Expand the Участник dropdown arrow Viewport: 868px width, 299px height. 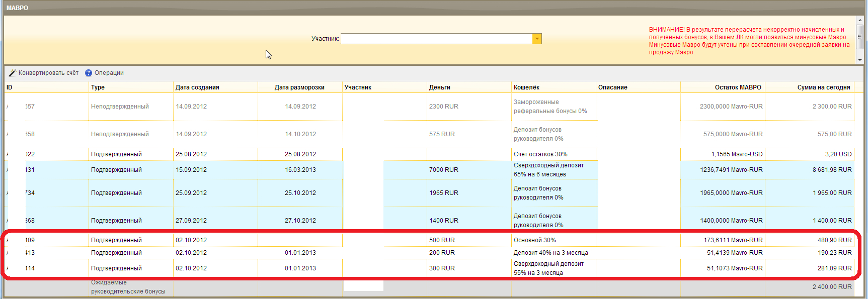pyautogui.click(x=537, y=39)
